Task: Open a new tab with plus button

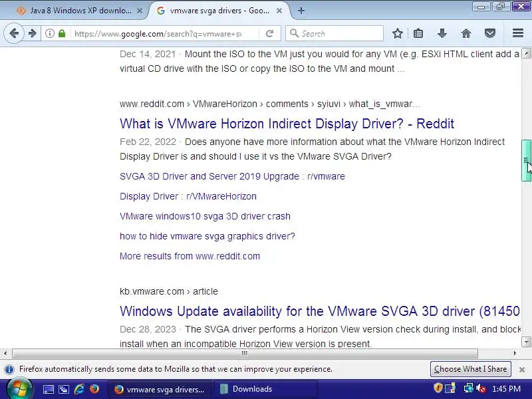Action: [301, 11]
